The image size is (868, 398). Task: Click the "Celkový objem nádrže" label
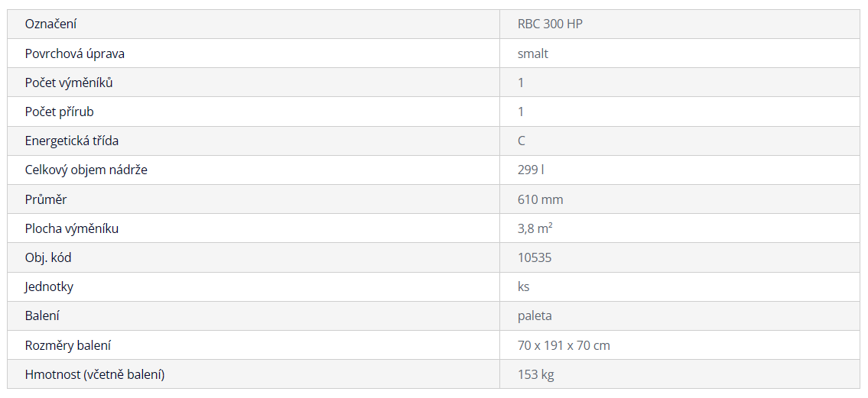pyautogui.click(x=86, y=170)
